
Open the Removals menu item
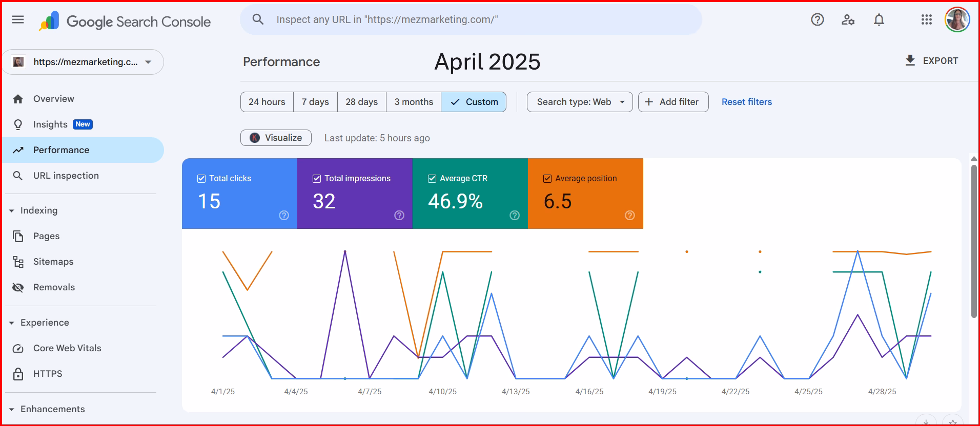point(83,287)
